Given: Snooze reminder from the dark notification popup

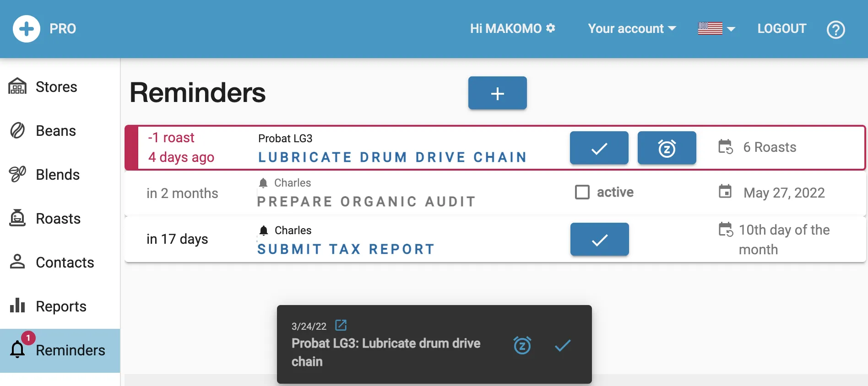Looking at the screenshot, I should click(522, 345).
